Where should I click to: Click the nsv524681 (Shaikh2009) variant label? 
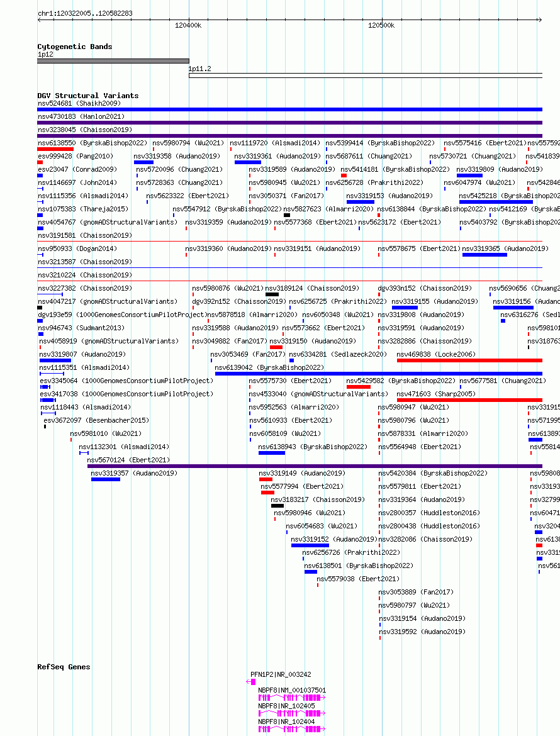point(79,103)
